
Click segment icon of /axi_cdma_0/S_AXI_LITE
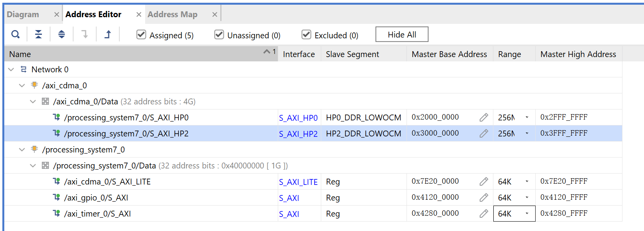tap(56, 181)
